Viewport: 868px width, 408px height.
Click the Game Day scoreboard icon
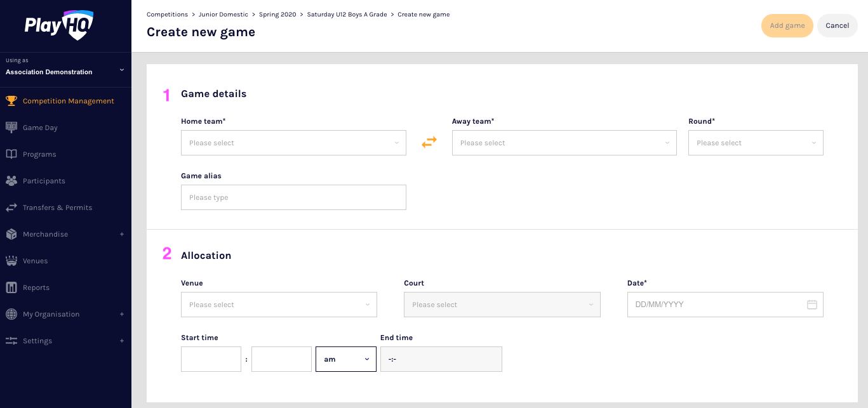(11, 128)
